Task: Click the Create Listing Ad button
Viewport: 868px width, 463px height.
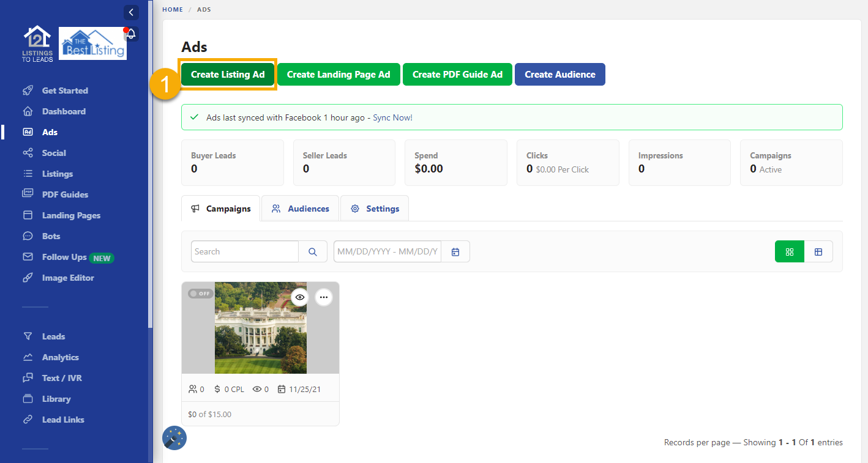Action: (227, 74)
